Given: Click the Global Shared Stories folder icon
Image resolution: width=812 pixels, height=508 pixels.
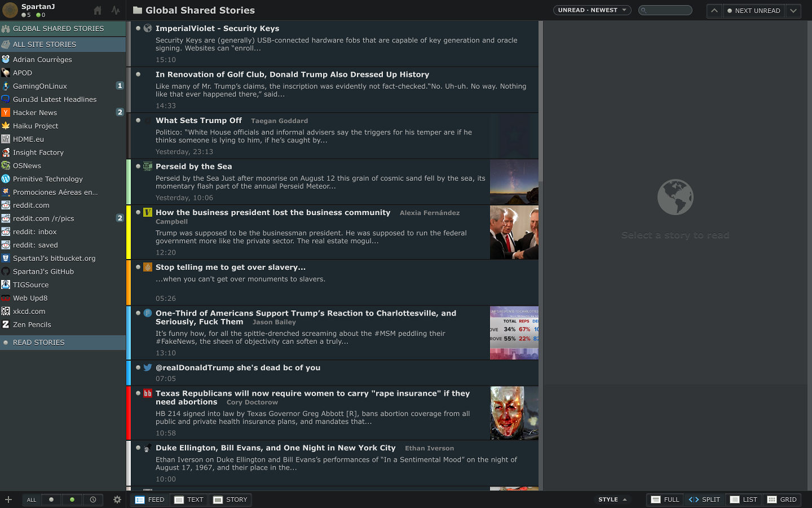Looking at the screenshot, I should click(137, 10).
